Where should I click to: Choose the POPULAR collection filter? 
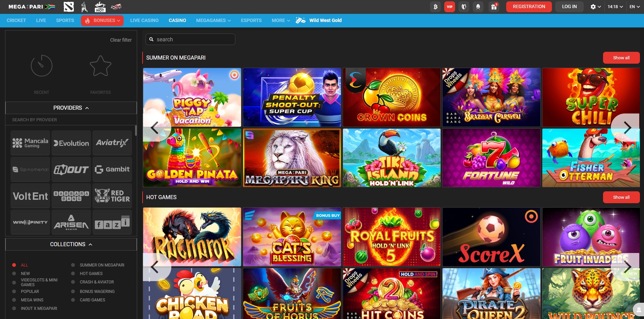click(x=14, y=291)
